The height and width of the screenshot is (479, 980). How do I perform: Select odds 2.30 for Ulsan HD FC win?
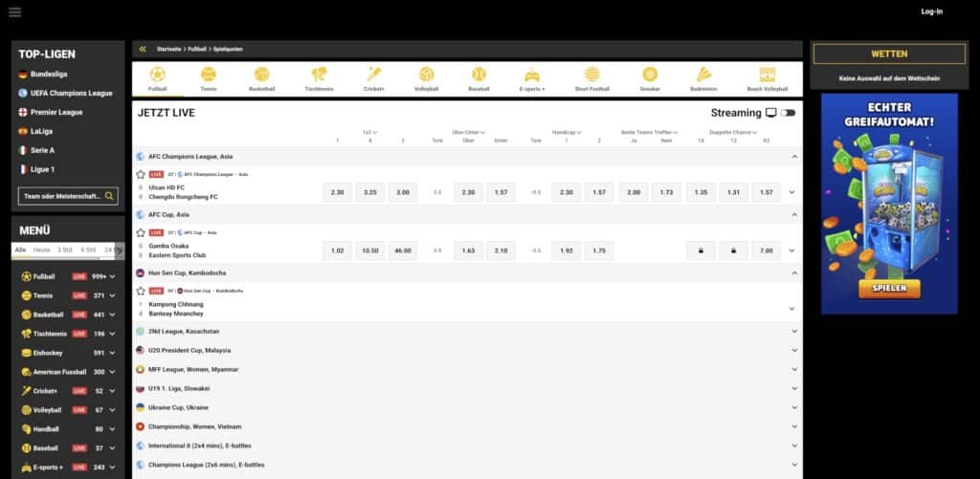click(x=337, y=192)
